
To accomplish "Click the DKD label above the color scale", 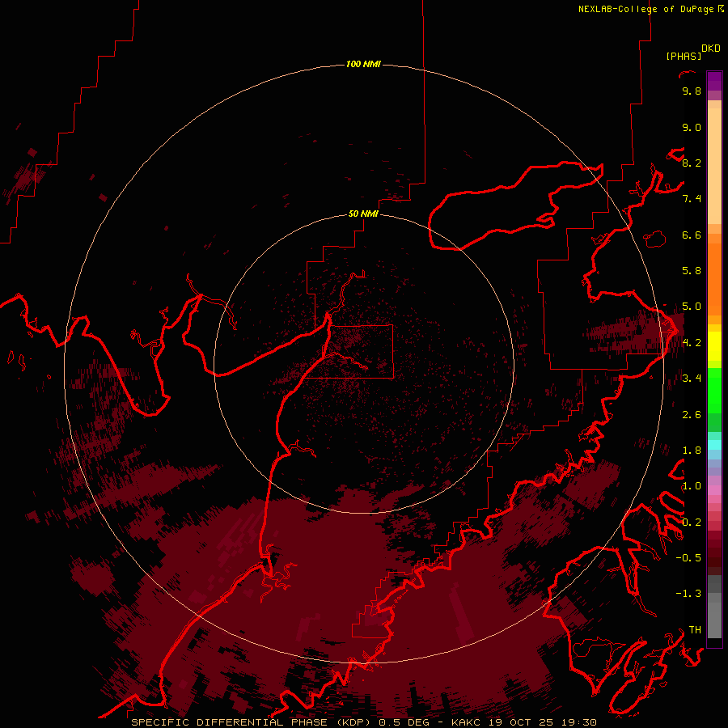I will (711, 49).
